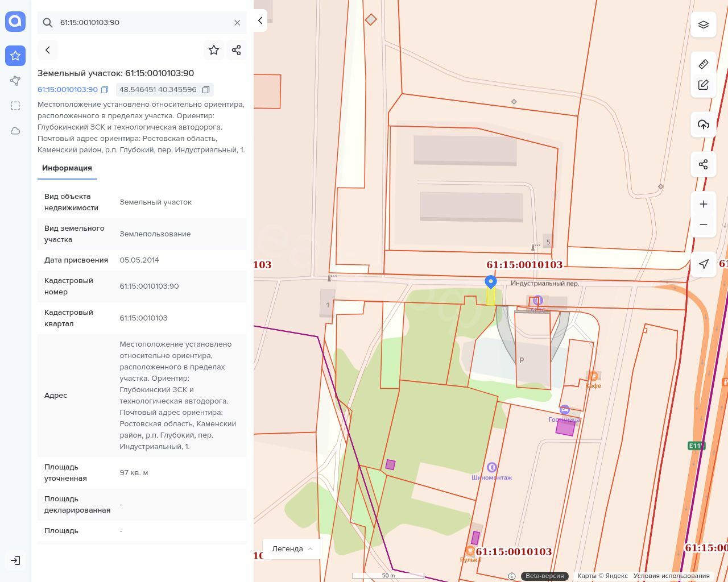The height and width of the screenshot is (582, 728).
Task: Open Favorites in the left sidebar
Action: [15, 56]
